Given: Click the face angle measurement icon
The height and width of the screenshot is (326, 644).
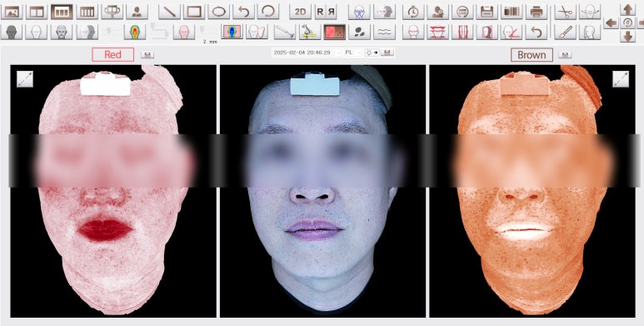Looking at the screenshot, I should pos(512,32).
